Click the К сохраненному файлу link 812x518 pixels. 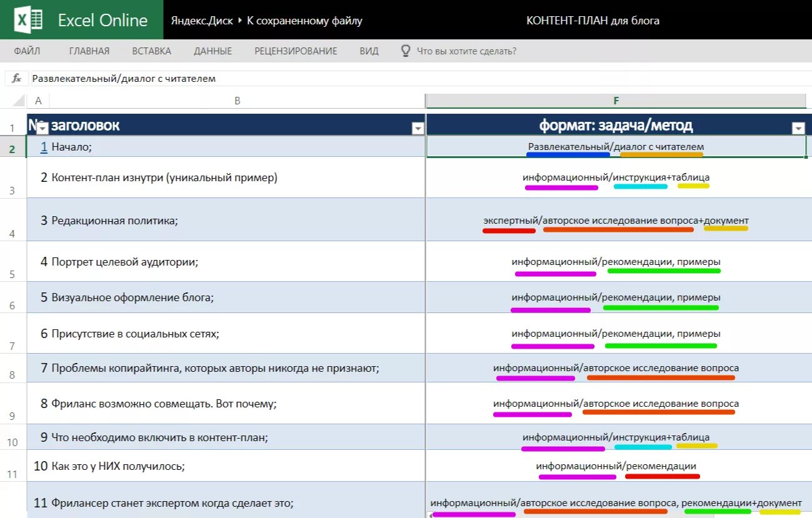pyautogui.click(x=304, y=21)
